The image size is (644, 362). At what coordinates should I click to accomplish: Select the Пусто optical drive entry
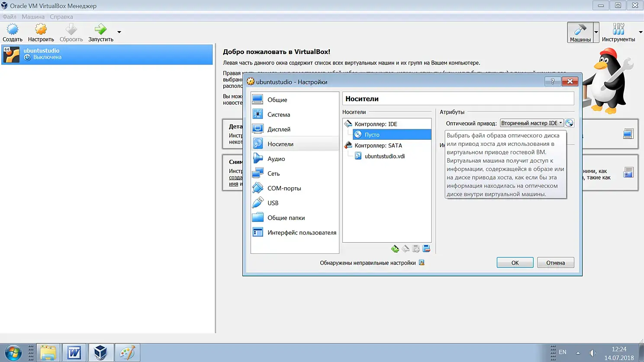point(392,135)
